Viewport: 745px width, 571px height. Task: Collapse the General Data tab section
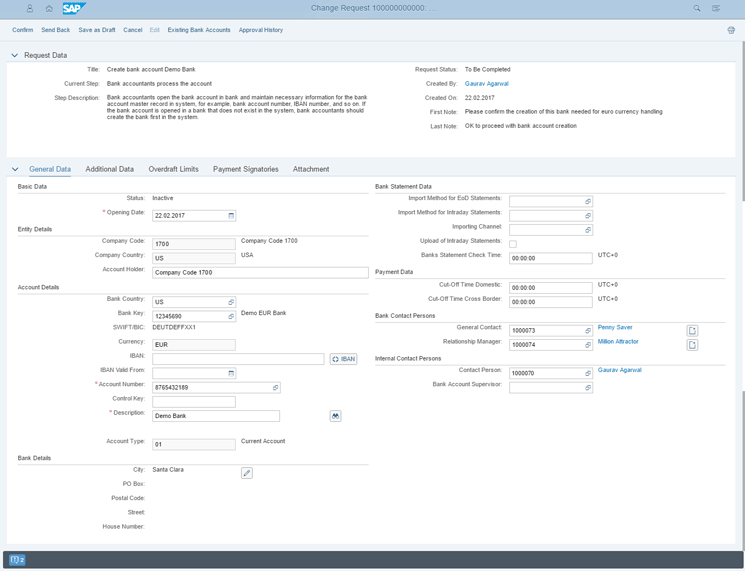[15, 170]
